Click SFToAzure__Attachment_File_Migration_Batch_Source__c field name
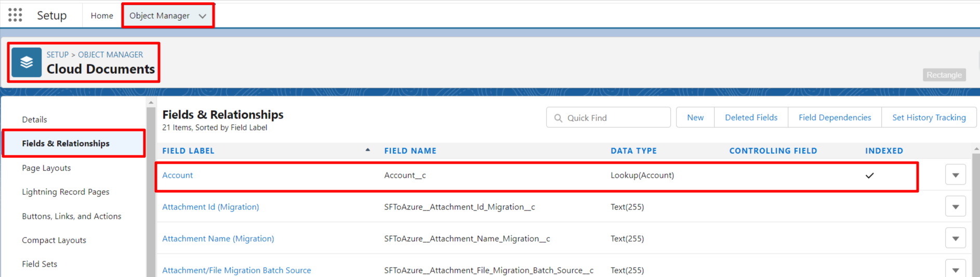Screen dimensions: 980x277 488,270
